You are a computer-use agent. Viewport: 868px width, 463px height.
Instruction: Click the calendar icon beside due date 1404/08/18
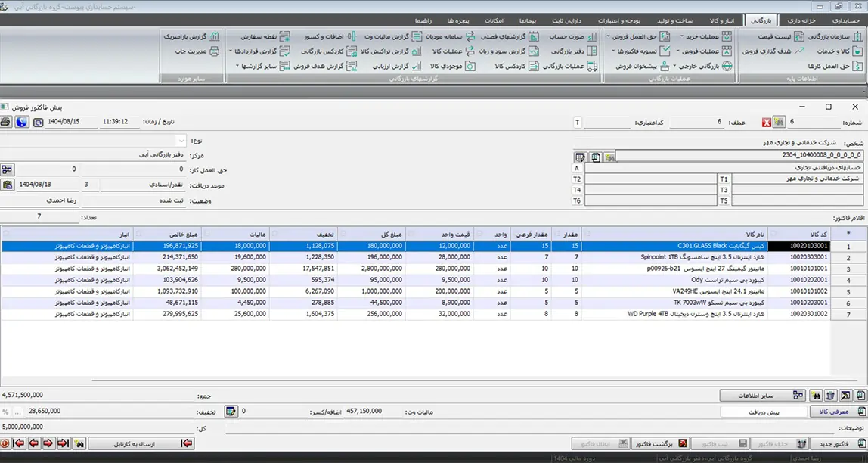coord(7,184)
